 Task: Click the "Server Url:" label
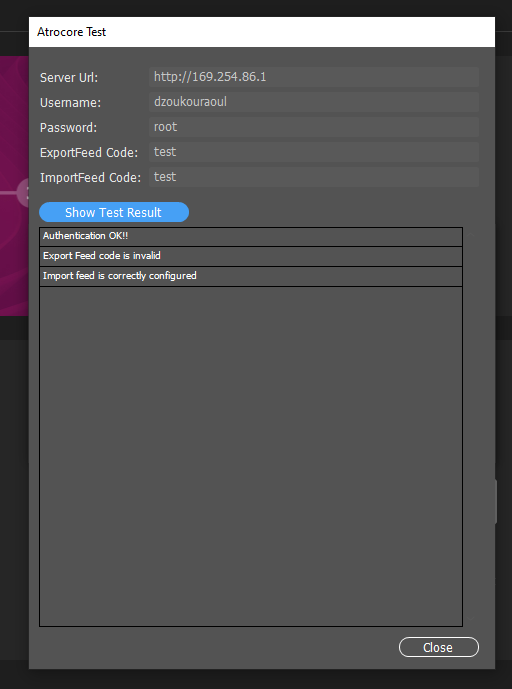pos(69,78)
